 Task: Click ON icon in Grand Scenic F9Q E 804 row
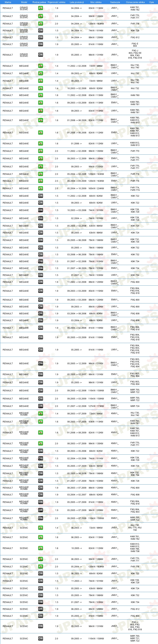[40, 44]
